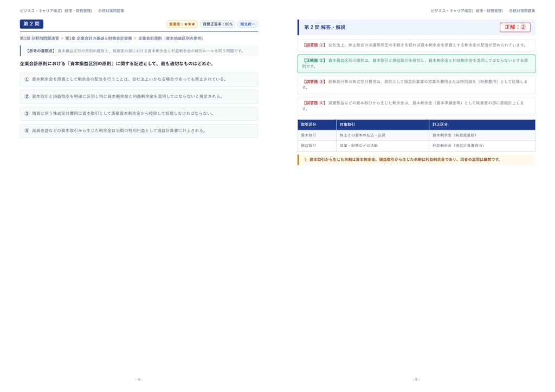Screen dimensions: 555x392
Task: Click the 重要度：★★★ importance badge
Action: (x=182, y=24)
